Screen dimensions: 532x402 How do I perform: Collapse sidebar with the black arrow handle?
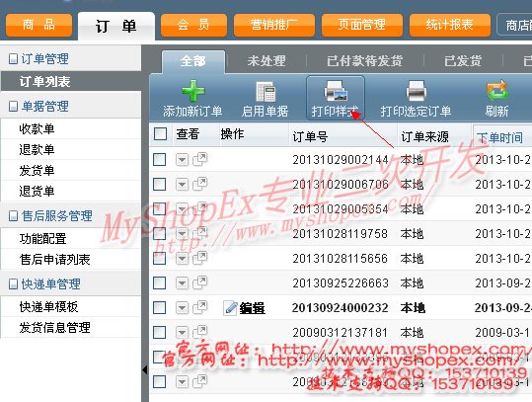145,370
